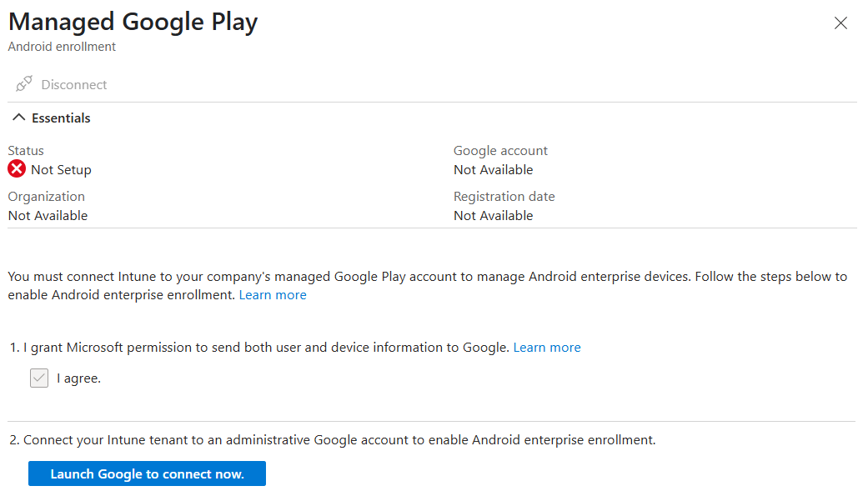868x496 pixels.
Task: Click the red Not Setup status icon
Action: tap(17, 169)
